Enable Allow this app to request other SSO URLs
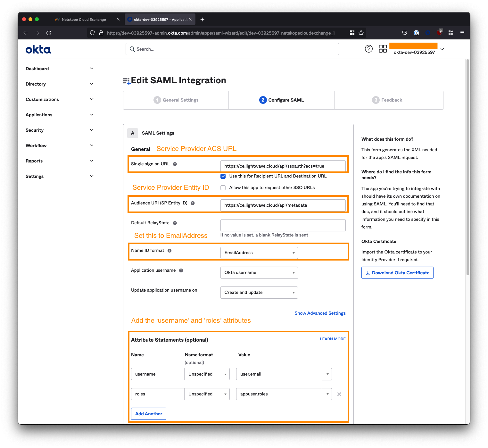Screen dimensions: 488x448 223,188
